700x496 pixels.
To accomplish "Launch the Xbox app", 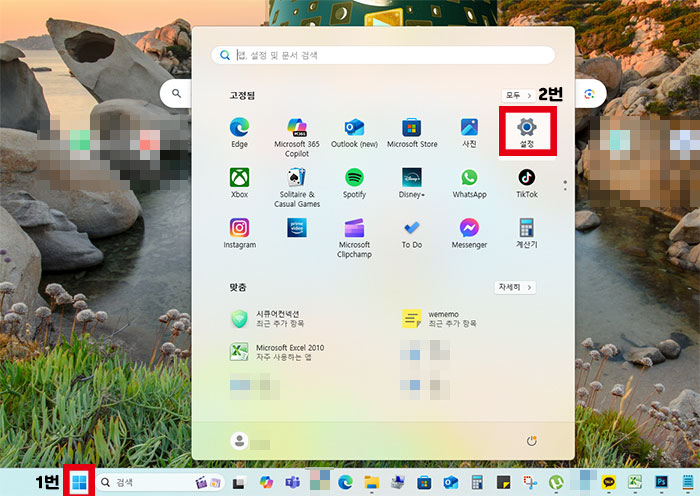I will point(239,183).
